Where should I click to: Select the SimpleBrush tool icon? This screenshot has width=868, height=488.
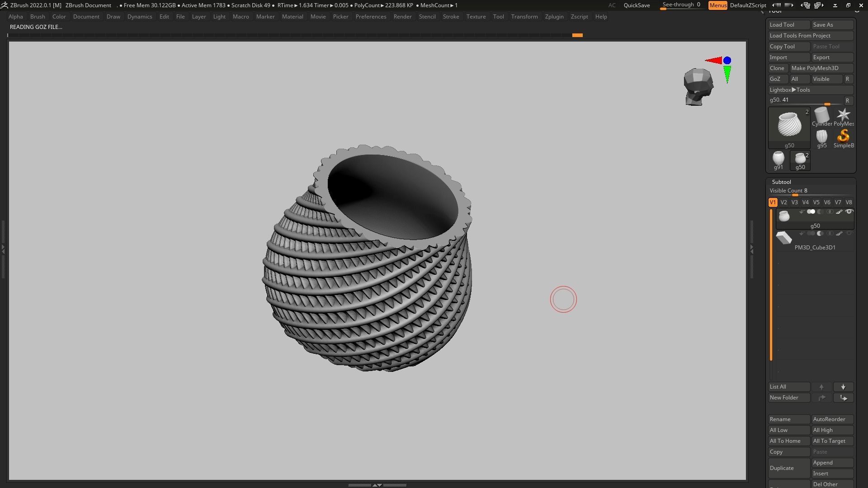click(x=844, y=138)
